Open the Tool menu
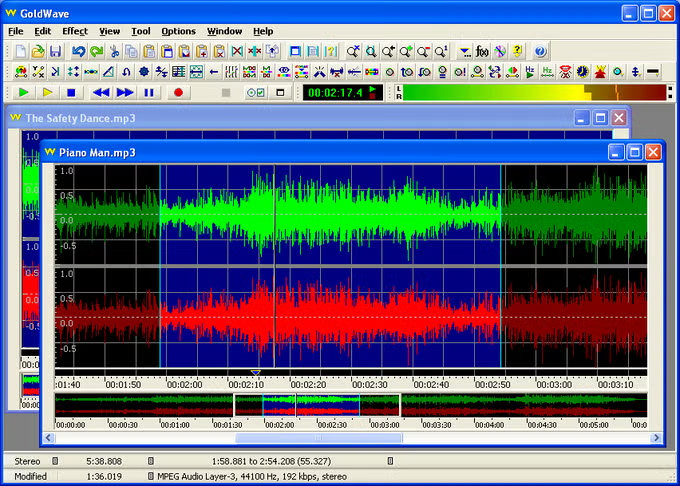The image size is (680, 486). coord(141,31)
